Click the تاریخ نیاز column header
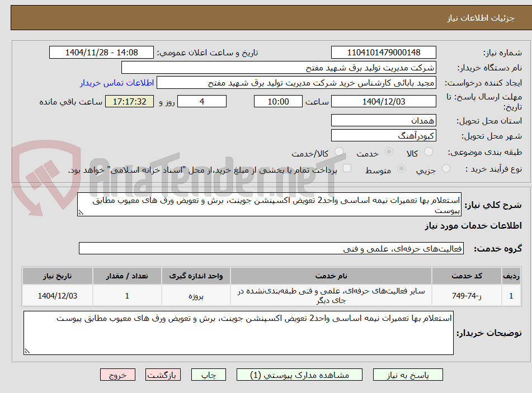This screenshot has height=393, width=532. (58, 276)
